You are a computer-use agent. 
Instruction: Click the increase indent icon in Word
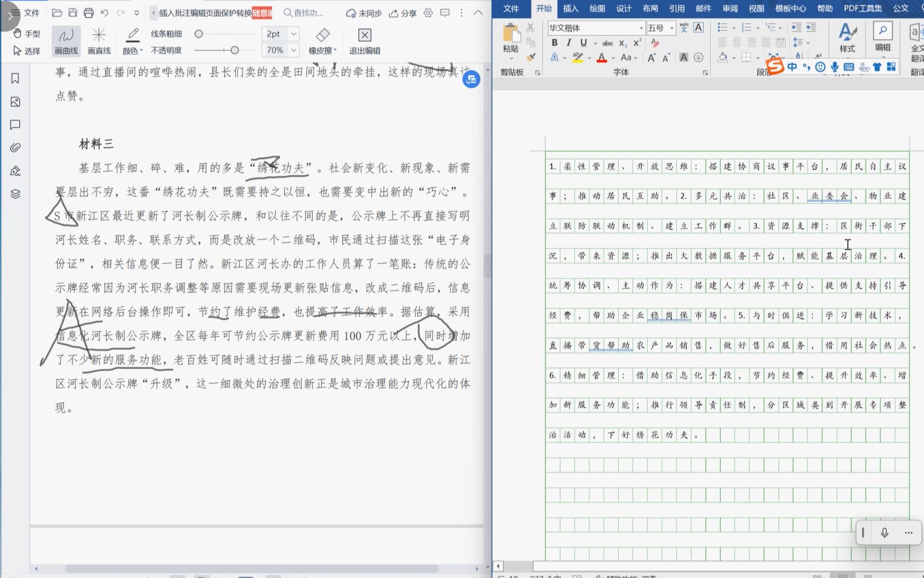811,27
